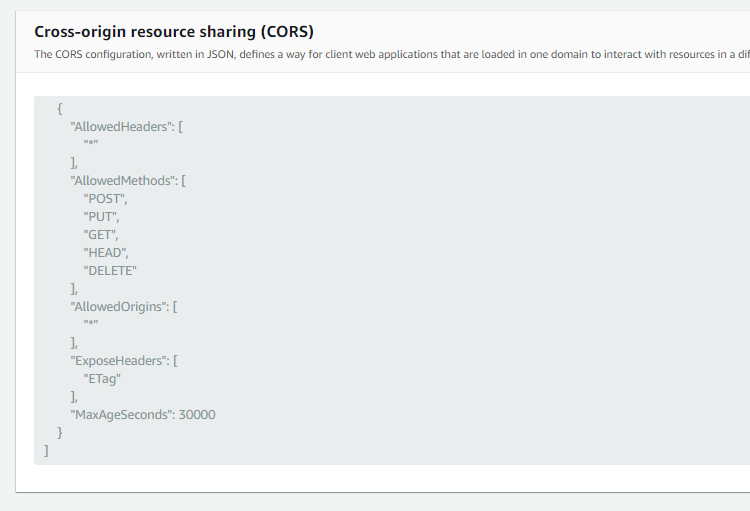Click the "GET" method entry
The width and height of the screenshot is (750, 511).
pos(101,234)
